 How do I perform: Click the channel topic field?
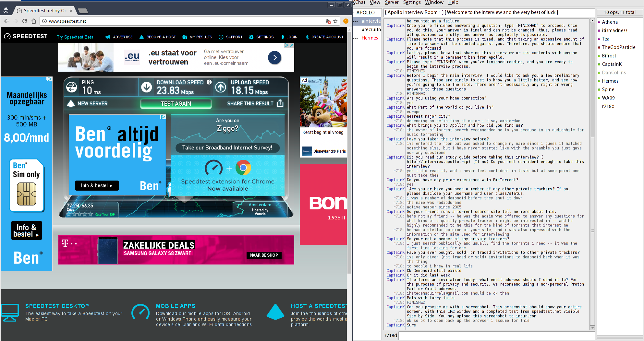[489, 12]
